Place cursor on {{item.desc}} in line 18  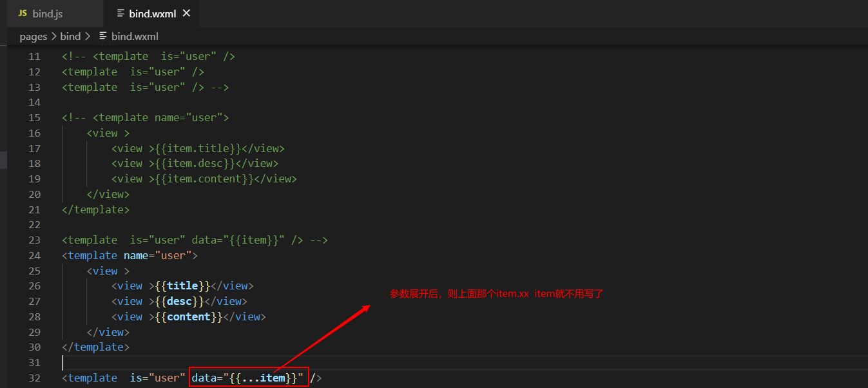[x=195, y=164]
